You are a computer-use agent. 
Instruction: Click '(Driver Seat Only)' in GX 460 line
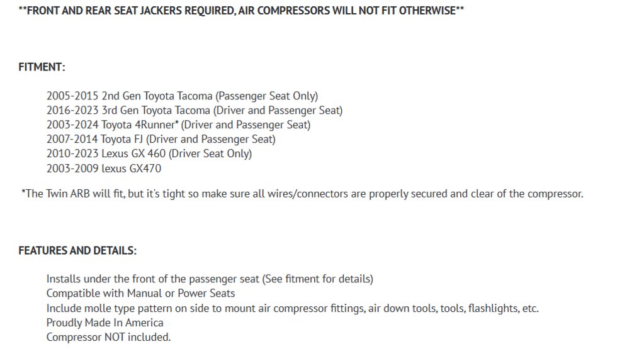point(210,153)
